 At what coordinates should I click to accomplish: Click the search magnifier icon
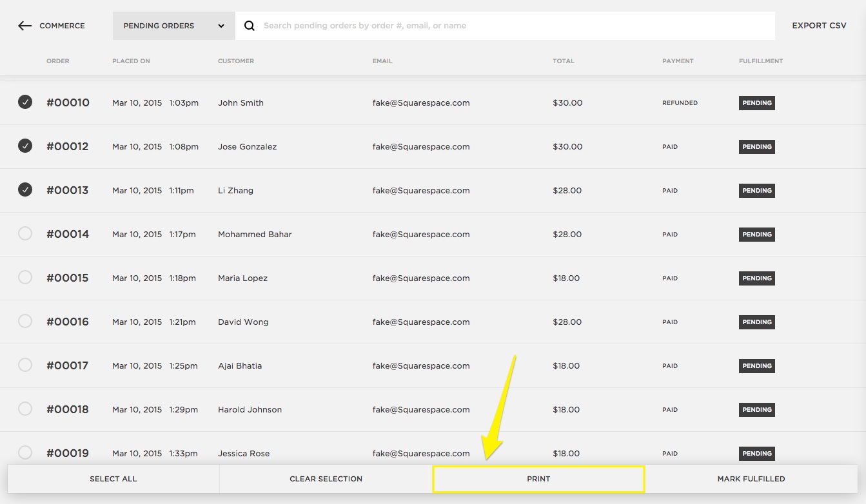(250, 26)
